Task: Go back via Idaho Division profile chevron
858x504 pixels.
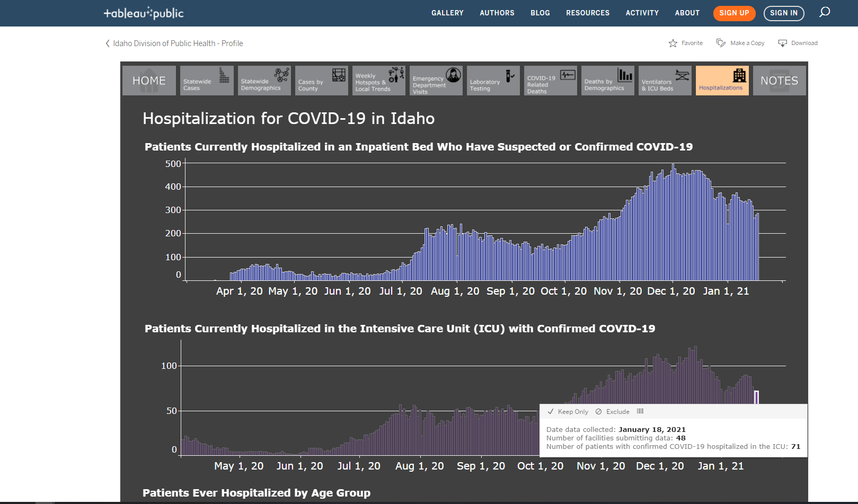Action: [x=108, y=43]
